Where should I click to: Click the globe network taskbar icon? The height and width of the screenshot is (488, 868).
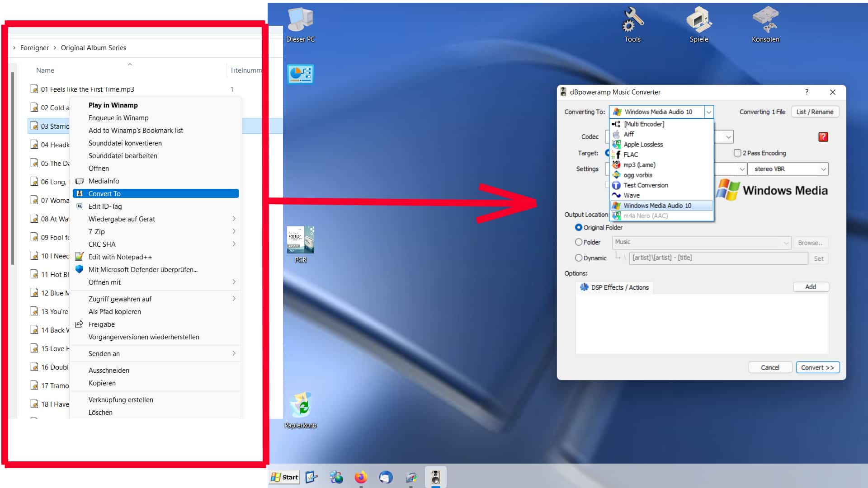point(336,477)
